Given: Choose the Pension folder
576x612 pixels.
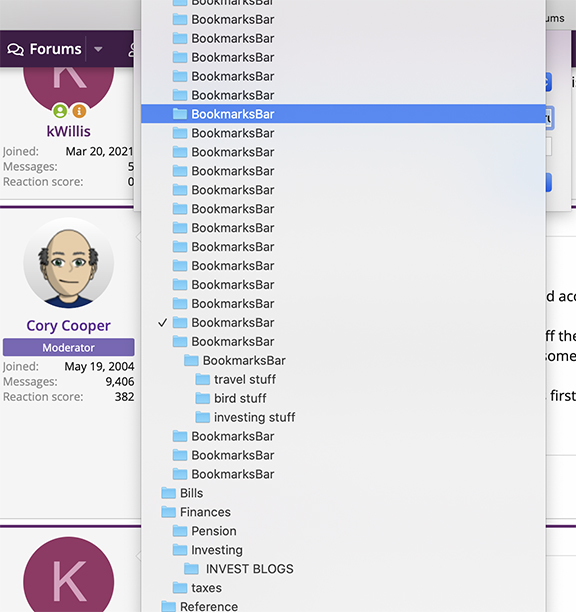Looking at the screenshot, I should point(343,531).
